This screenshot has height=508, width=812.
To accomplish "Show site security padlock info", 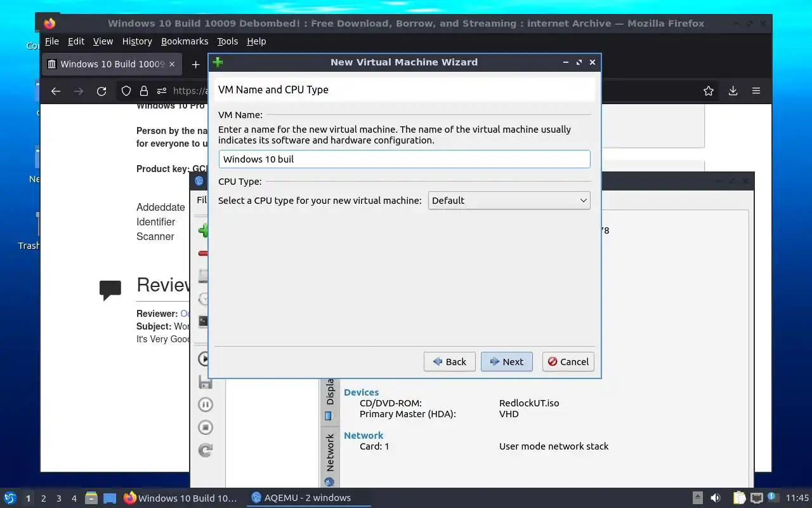I will click(x=144, y=91).
